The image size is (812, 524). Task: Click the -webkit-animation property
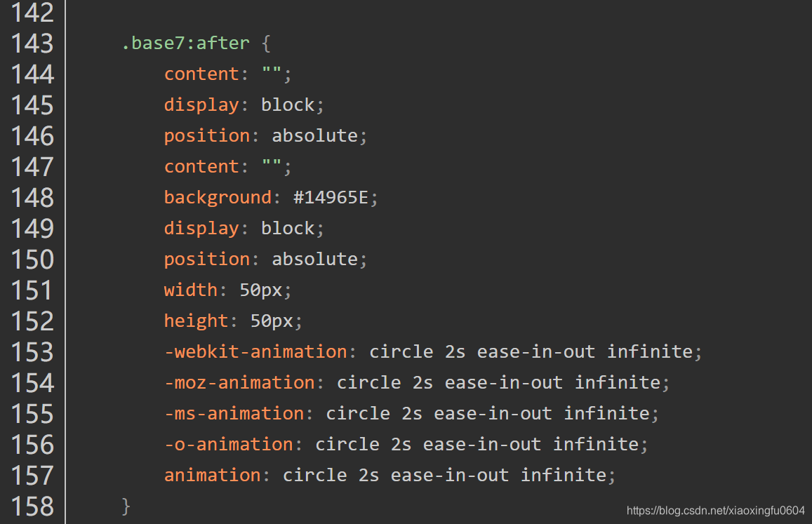click(x=255, y=351)
